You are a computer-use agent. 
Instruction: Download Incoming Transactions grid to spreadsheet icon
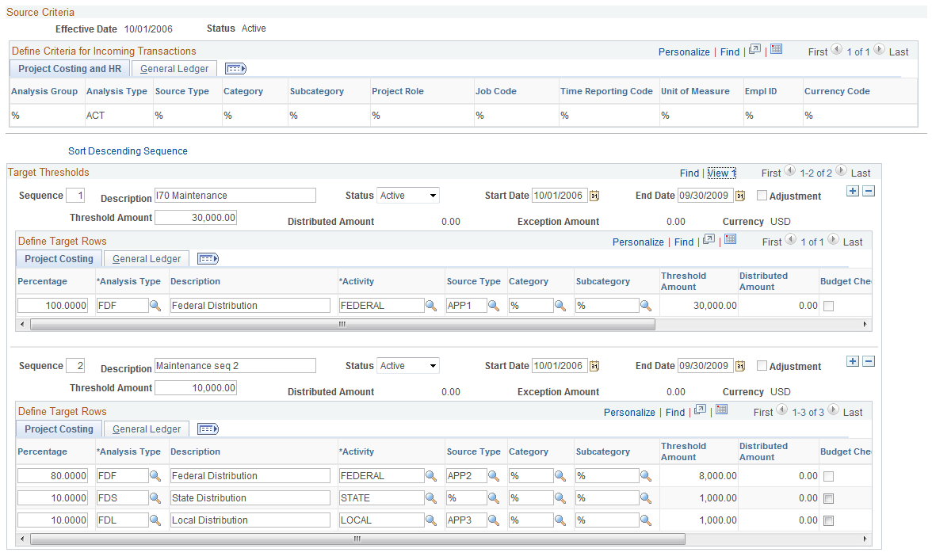[x=777, y=50]
